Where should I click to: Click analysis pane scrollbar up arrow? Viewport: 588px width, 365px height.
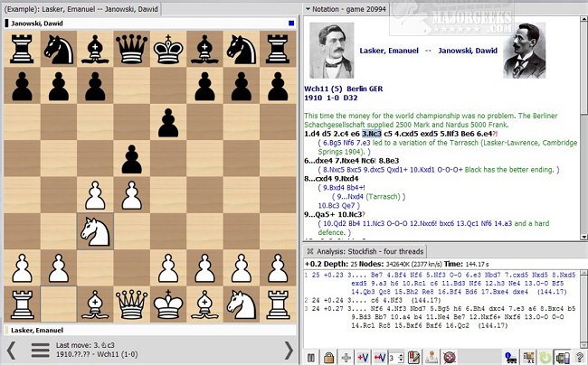click(x=583, y=273)
